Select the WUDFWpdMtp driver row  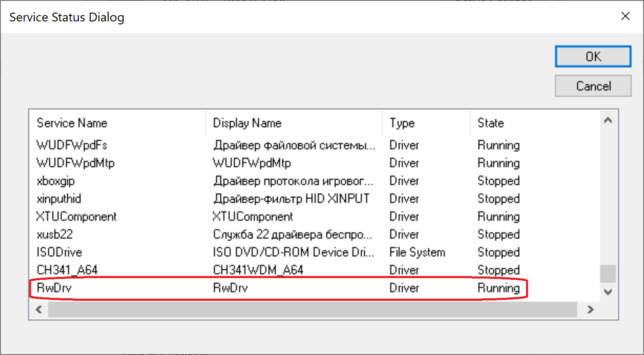tap(76, 163)
